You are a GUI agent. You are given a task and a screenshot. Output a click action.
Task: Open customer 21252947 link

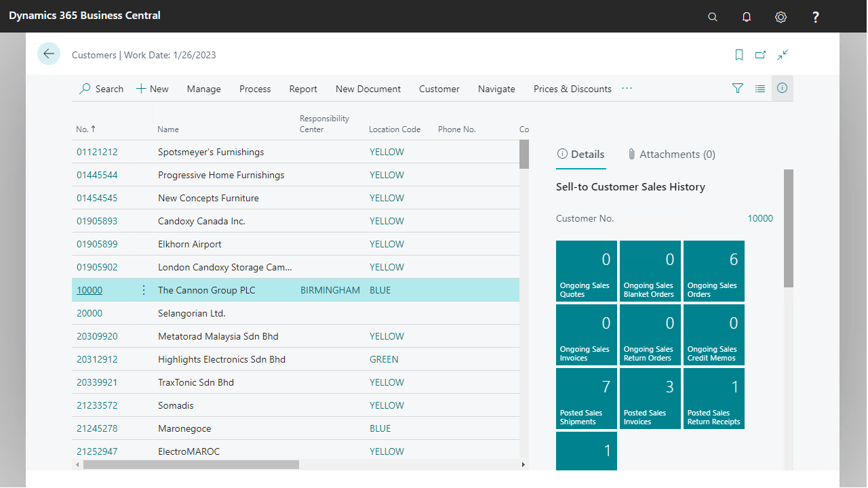point(97,451)
